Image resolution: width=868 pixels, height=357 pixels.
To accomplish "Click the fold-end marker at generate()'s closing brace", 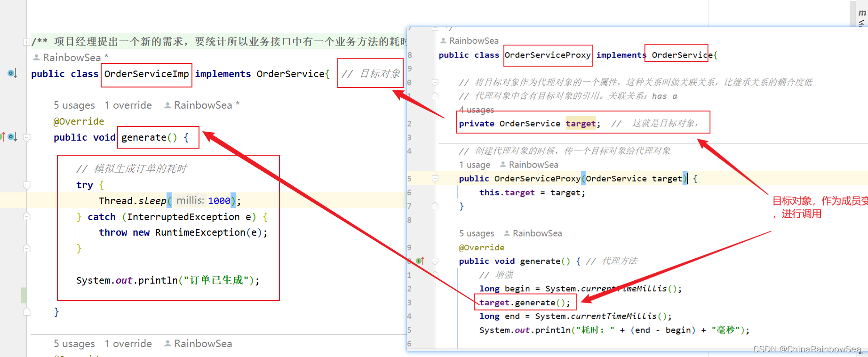I will (27, 311).
